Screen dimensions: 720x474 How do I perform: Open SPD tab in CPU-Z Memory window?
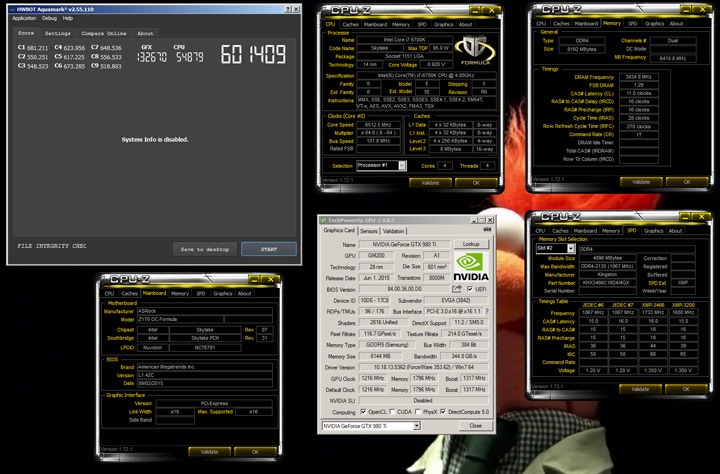(633, 23)
